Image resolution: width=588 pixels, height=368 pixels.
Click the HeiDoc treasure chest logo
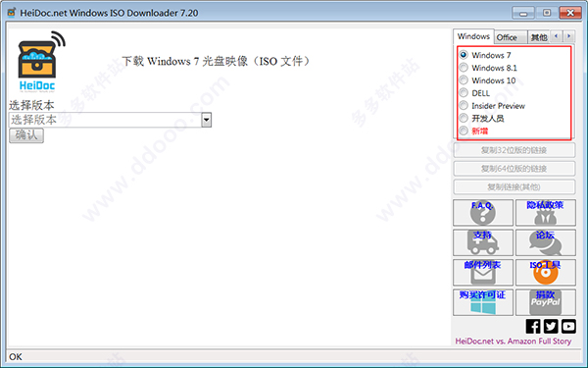pyautogui.click(x=40, y=62)
